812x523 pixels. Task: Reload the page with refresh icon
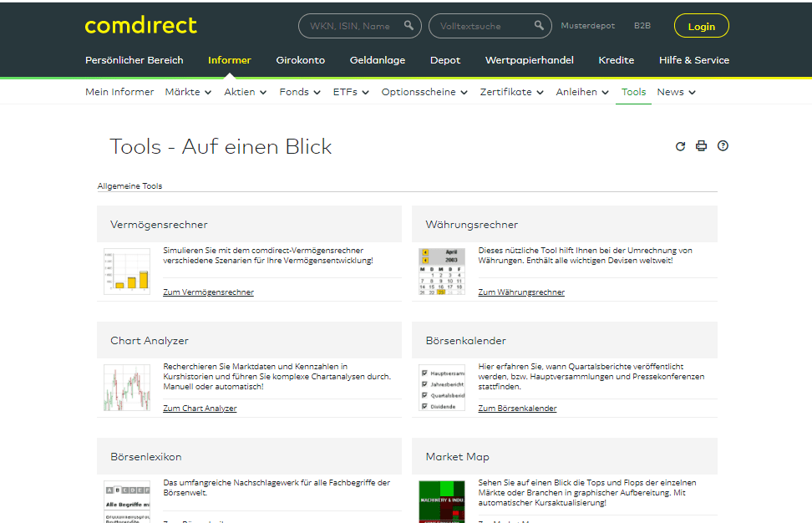tap(681, 146)
